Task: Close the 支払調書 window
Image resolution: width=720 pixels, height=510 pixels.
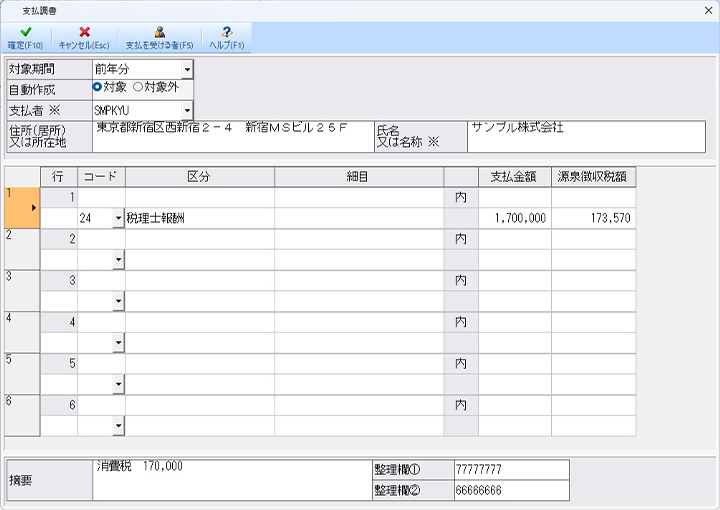Action: point(703,10)
